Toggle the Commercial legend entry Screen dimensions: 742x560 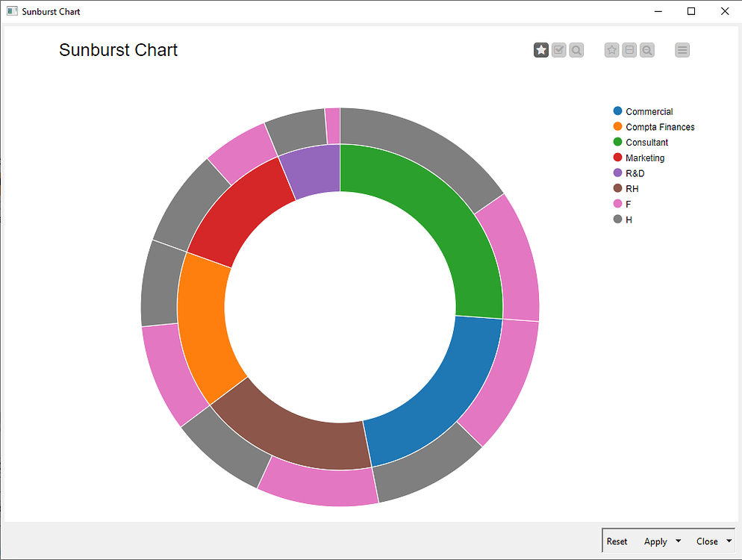pyautogui.click(x=649, y=111)
